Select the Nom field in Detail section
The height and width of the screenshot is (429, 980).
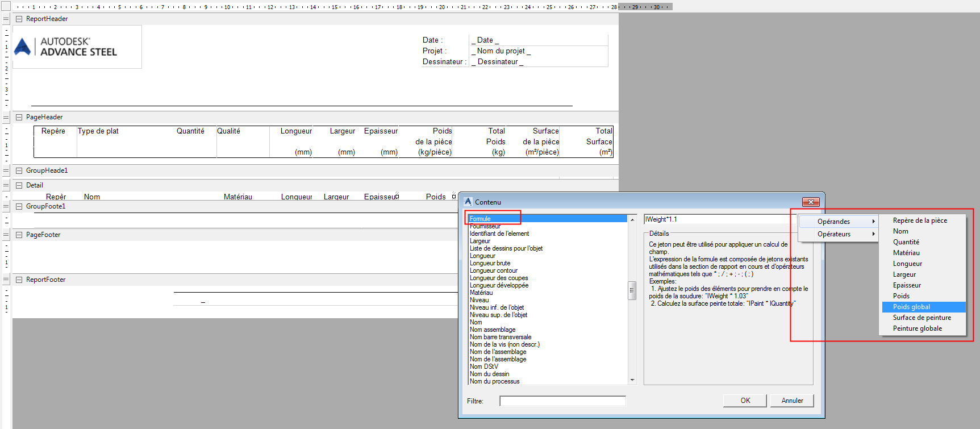click(92, 197)
